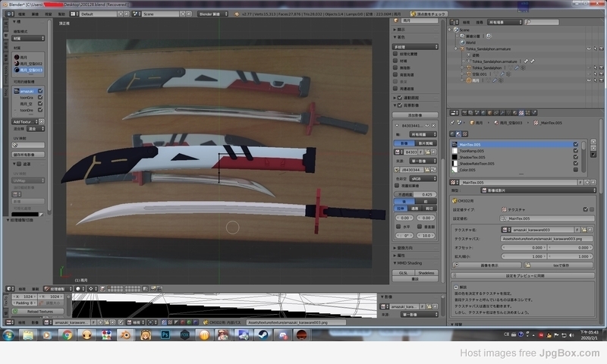Show other data textures button

(465, 133)
